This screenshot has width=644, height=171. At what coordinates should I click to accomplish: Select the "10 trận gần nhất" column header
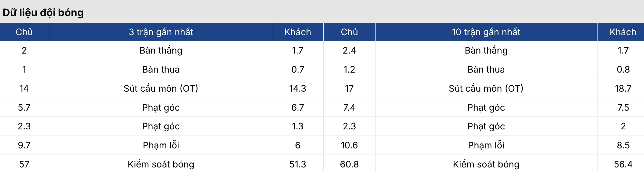(x=486, y=32)
